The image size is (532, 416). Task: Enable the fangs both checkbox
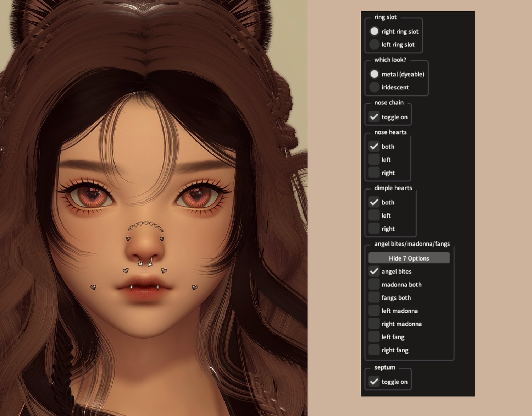[x=374, y=297]
